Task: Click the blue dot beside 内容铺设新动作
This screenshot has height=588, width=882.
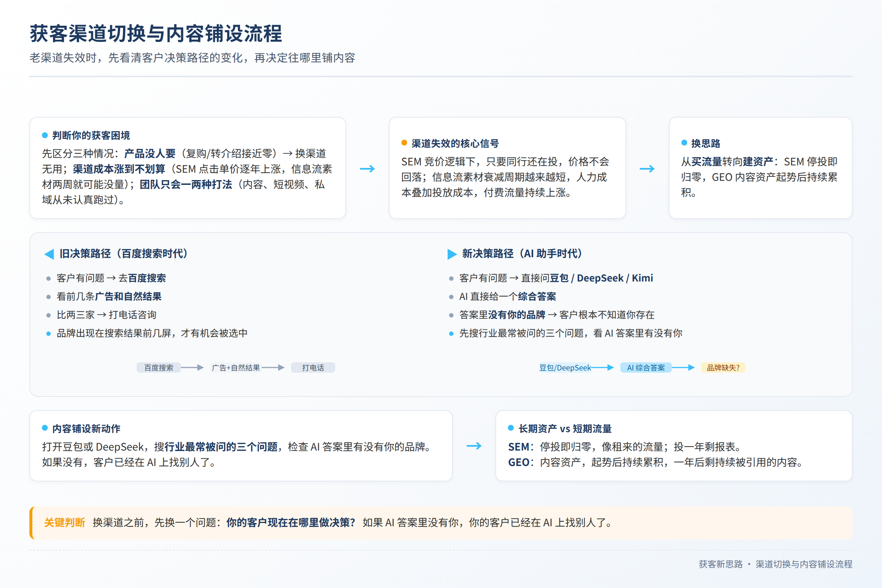Action: (x=45, y=428)
